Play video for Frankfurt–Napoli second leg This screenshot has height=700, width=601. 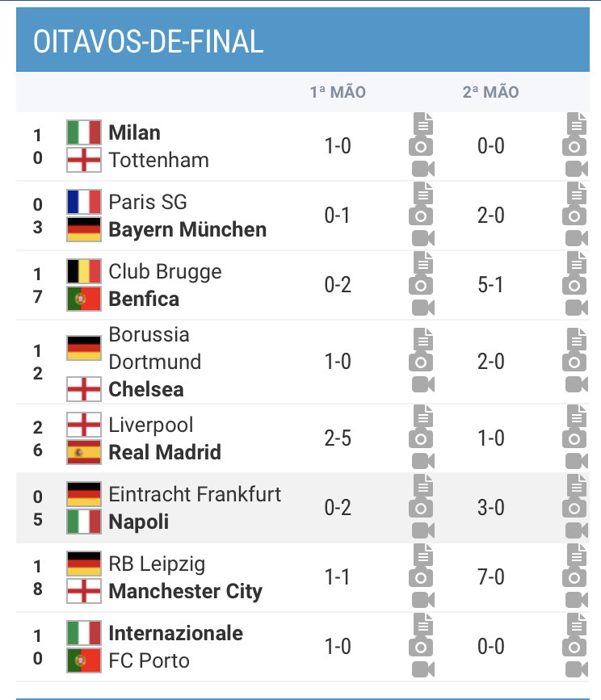(577, 530)
